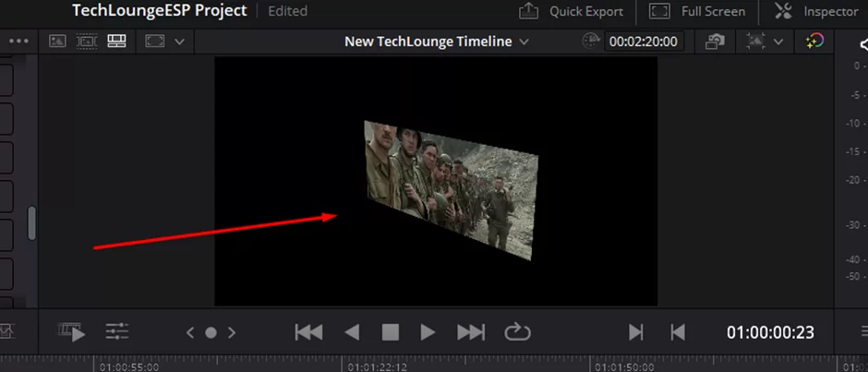Screen dimensions: 868x372
Task: Click the 01:01:22:12 ruler mark
Action: pos(378,367)
